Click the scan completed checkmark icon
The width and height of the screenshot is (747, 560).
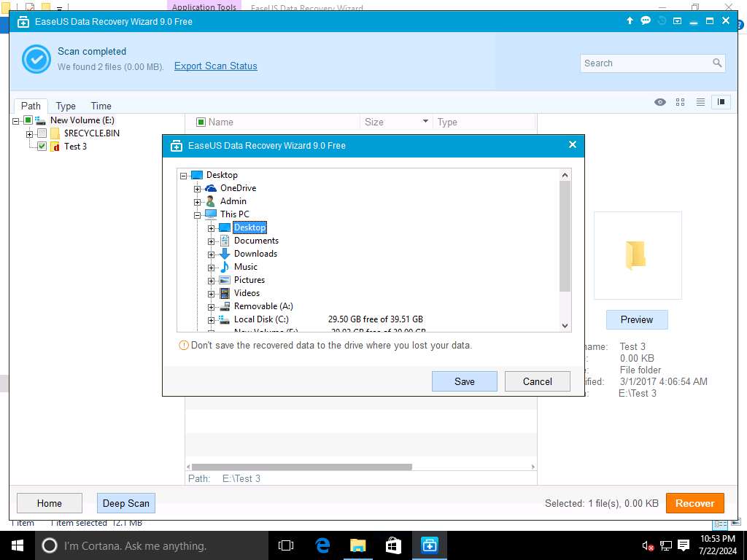click(36, 59)
